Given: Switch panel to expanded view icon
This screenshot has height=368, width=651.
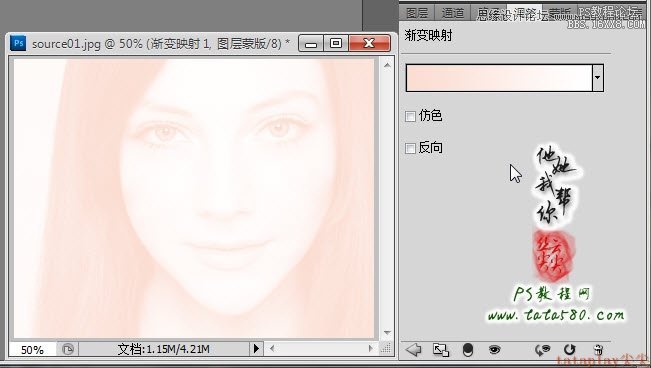Looking at the screenshot, I should tap(441, 350).
